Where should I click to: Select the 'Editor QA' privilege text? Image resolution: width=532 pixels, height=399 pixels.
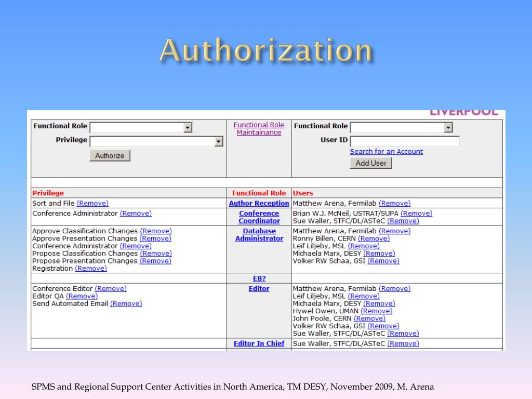[x=48, y=296]
